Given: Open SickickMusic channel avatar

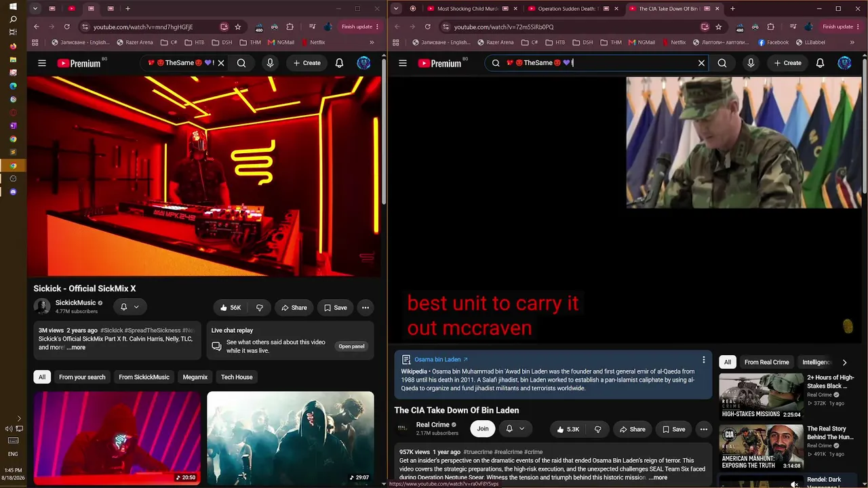Looking at the screenshot, I should pos(42,306).
